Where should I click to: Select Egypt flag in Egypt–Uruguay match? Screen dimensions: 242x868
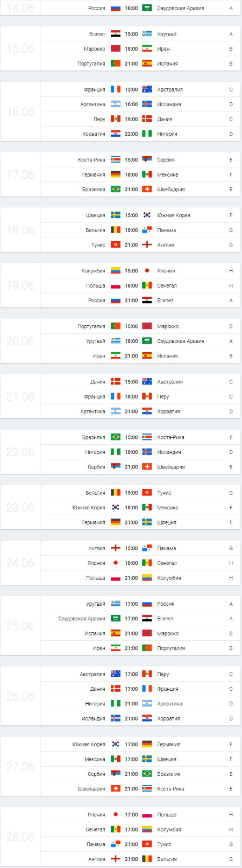point(116,34)
